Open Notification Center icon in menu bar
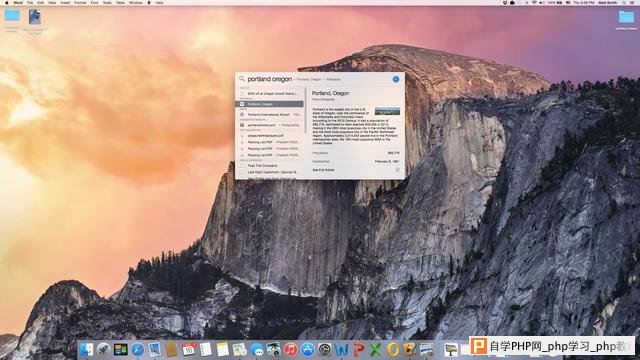640x360 pixels. click(x=632, y=2)
